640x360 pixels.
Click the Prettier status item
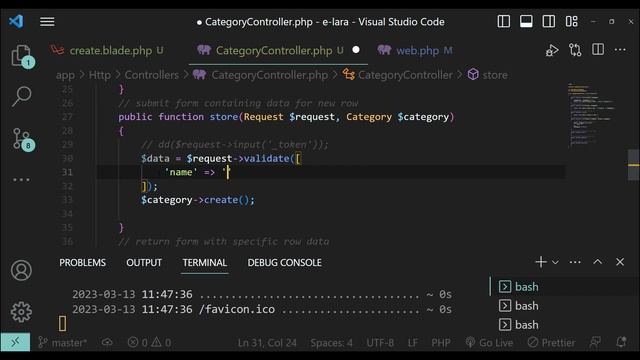click(551, 343)
